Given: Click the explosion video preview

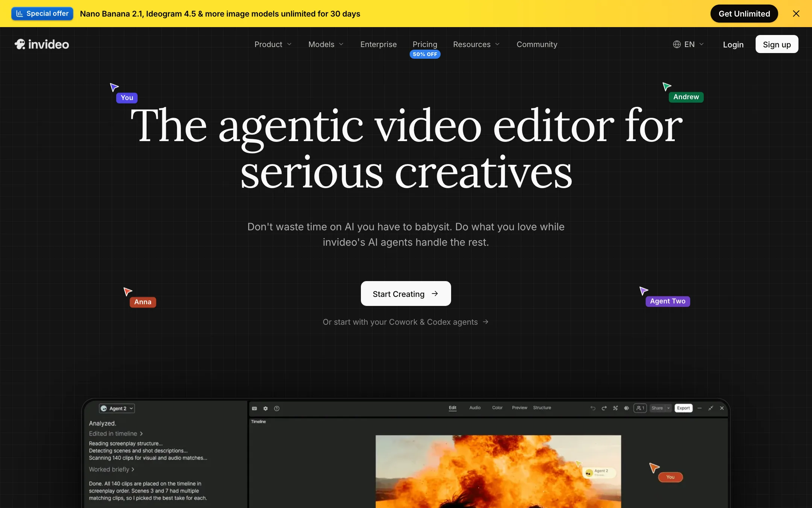Looking at the screenshot, I should [x=498, y=471].
